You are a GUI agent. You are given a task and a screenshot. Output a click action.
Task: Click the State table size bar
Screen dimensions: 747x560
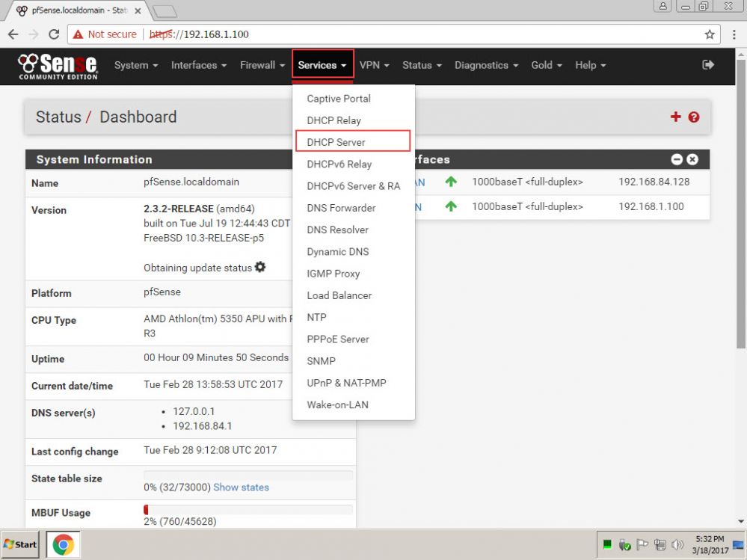[x=248, y=476]
